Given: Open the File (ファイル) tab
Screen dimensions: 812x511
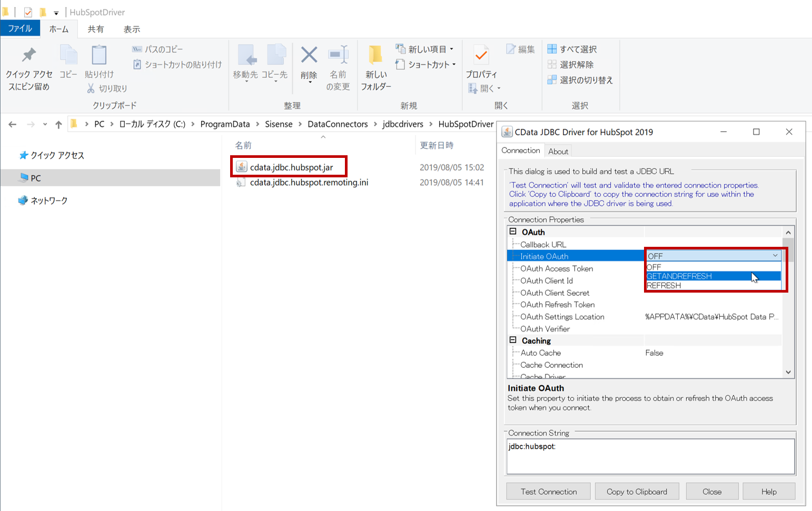Looking at the screenshot, I should tap(20, 28).
